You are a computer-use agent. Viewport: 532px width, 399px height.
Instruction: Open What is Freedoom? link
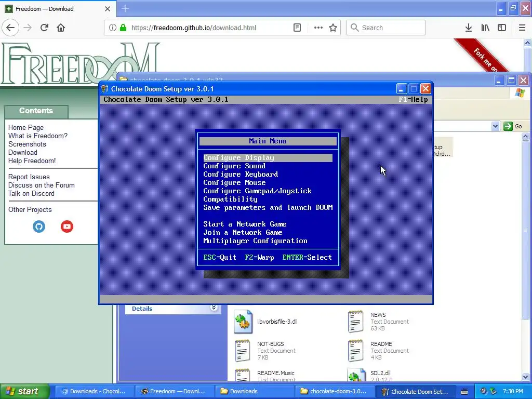37,136
